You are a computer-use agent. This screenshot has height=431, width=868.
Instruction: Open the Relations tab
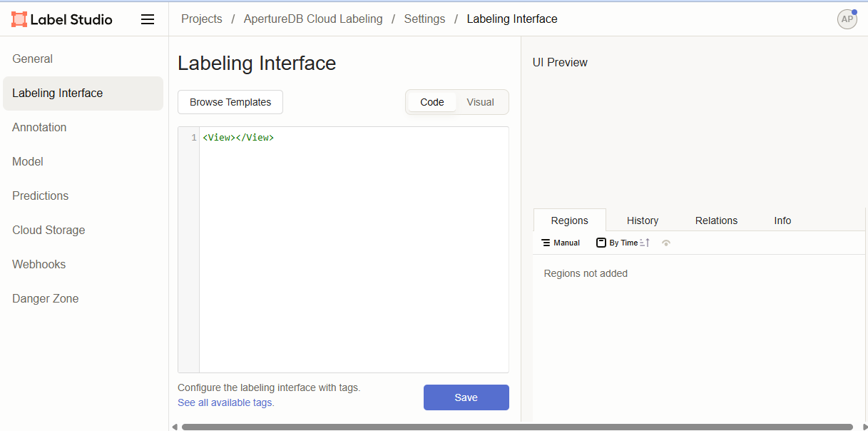pos(717,220)
